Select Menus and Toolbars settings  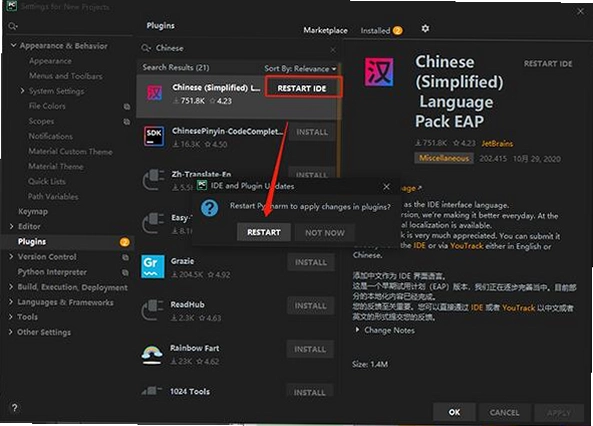(65, 76)
